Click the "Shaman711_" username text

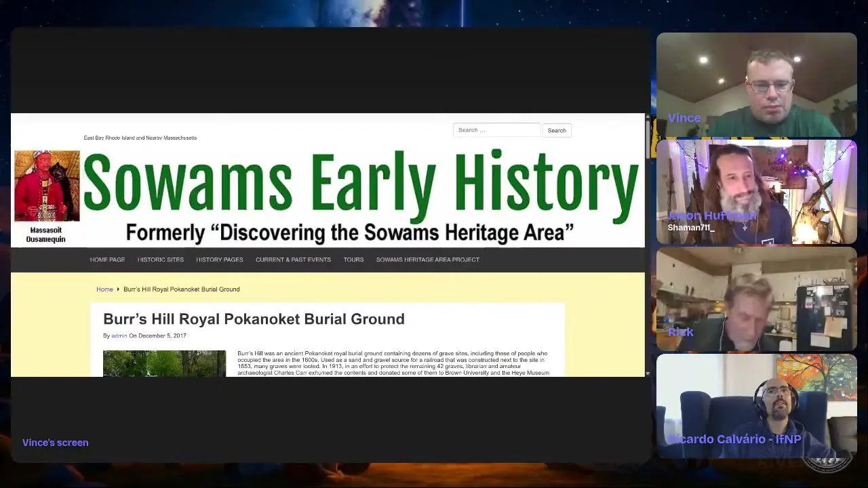coord(691,228)
